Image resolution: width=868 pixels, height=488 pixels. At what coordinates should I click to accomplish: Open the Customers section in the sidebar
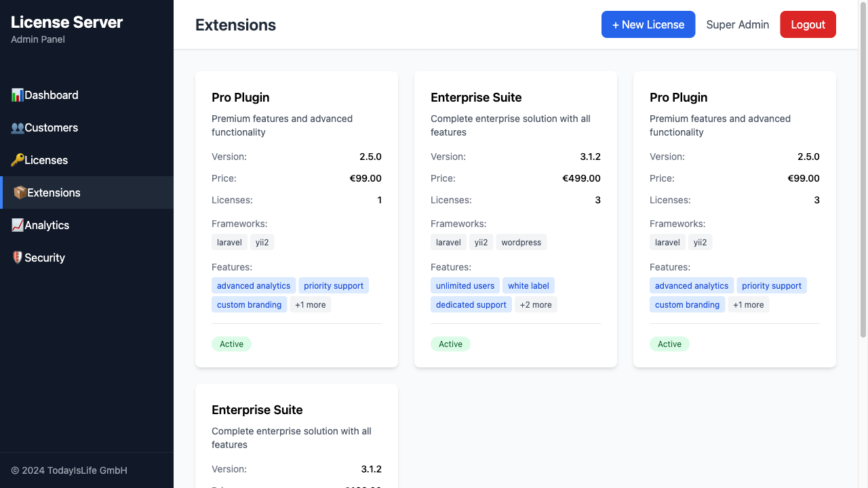tap(51, 127)
